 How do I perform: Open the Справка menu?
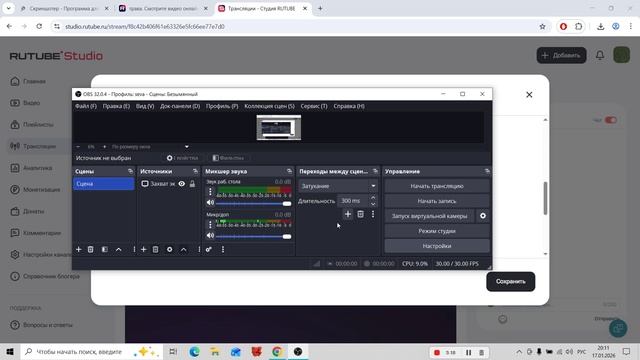point(349,106)
